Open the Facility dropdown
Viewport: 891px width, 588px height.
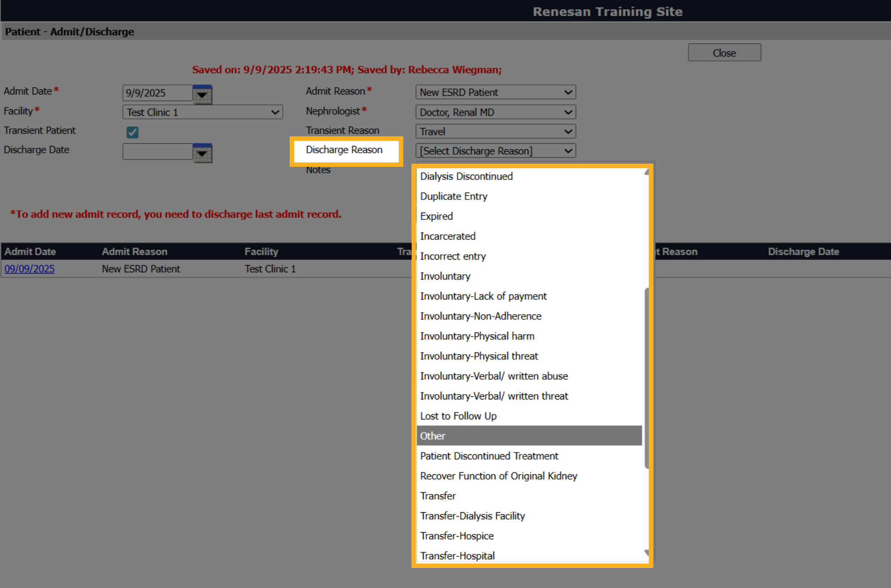[x=203, y=112]
